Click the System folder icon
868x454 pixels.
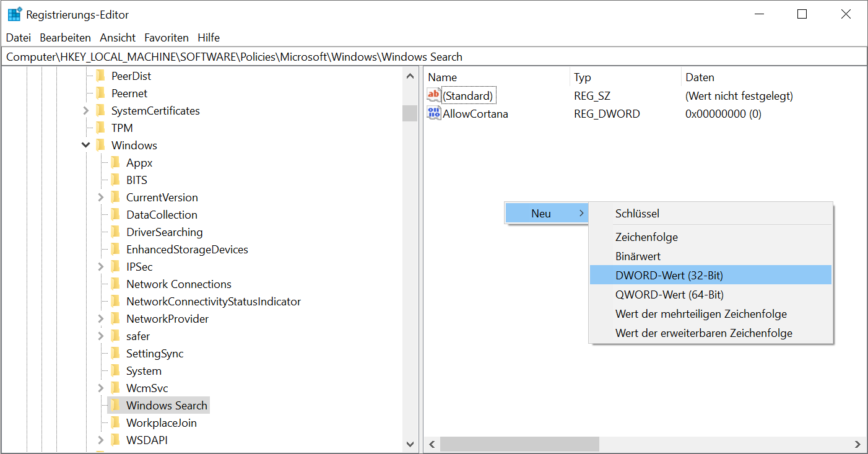click(x=116, y=371)
